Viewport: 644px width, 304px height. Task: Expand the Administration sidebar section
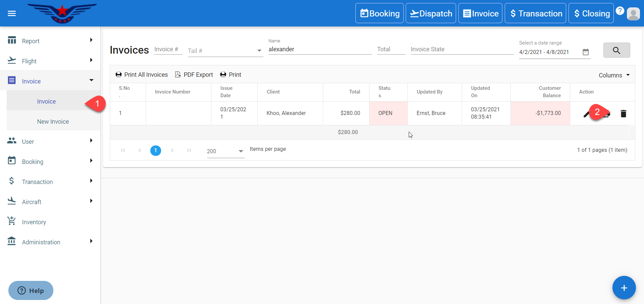[50, 242]
